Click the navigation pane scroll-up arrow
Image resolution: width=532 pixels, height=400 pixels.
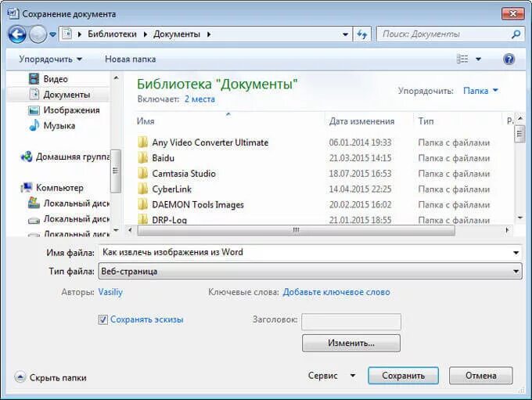pos(116,77)
